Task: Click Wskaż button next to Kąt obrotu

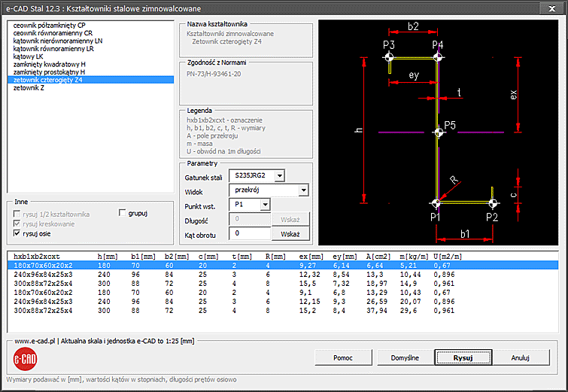Action: [x=290, y=234]
